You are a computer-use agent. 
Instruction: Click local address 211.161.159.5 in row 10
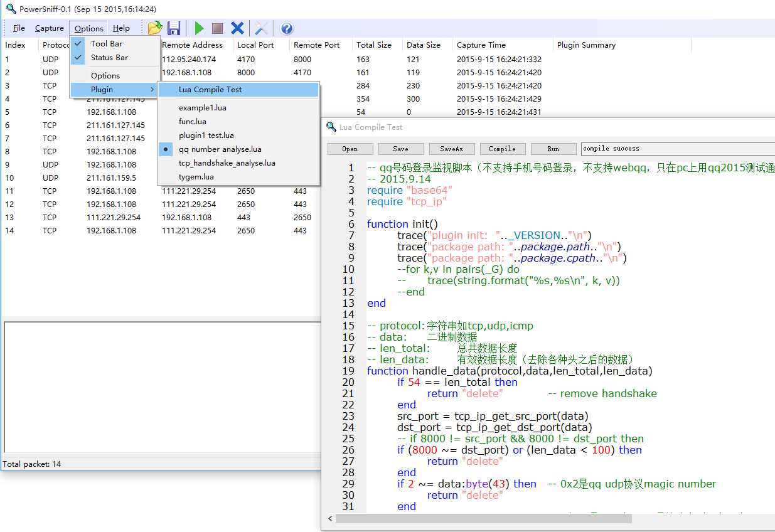(111, 178)
